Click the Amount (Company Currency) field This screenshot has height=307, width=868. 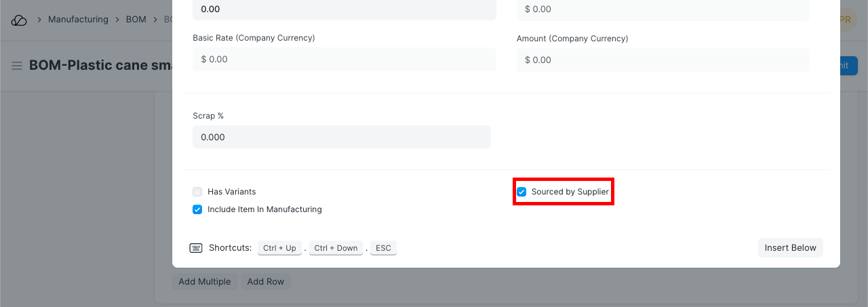[663, 60]
